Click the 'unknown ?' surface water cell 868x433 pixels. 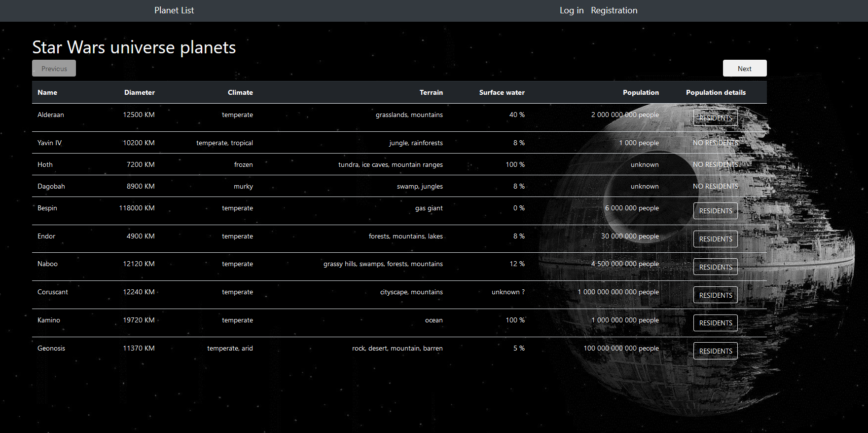tap(508, 292)
